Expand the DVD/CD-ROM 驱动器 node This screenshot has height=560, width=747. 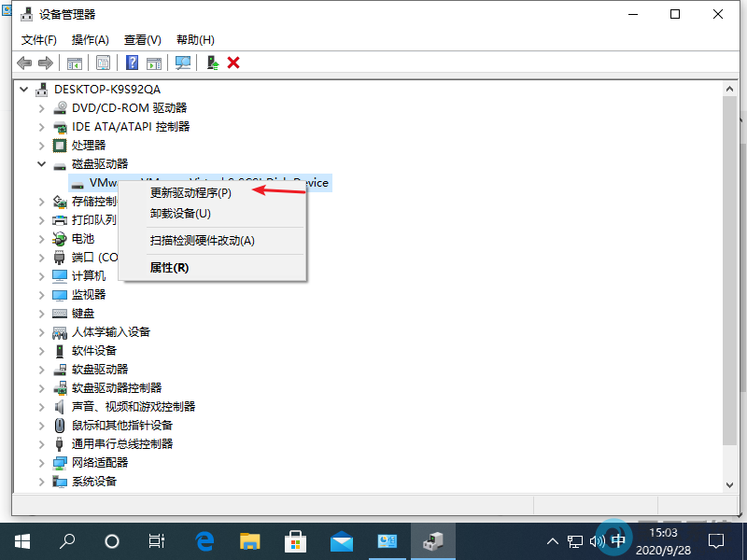point(41,108)
